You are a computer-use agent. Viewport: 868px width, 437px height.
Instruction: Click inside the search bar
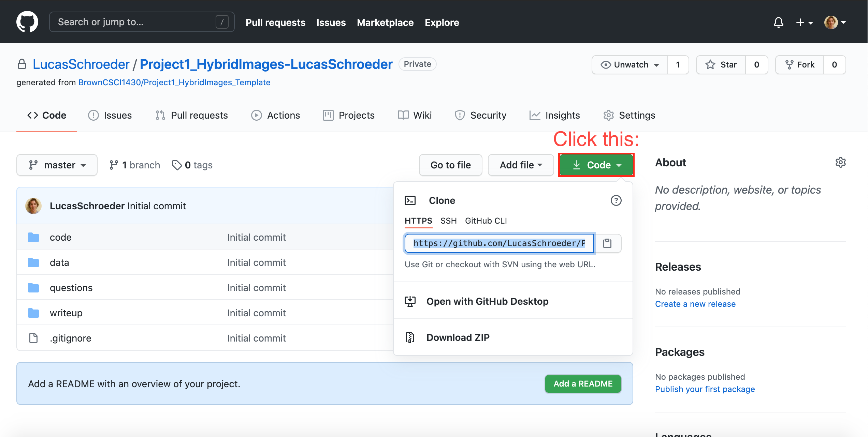[136, 21]
